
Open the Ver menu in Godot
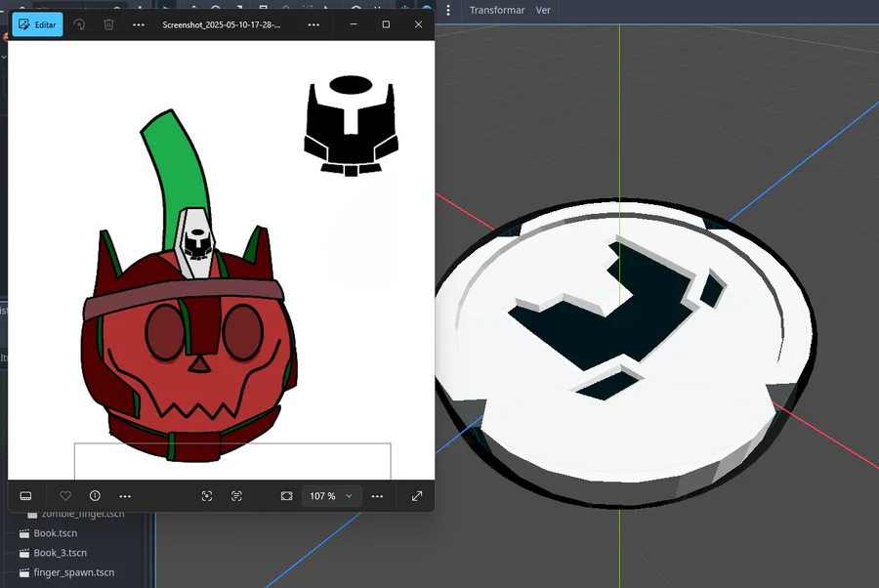click(543, 10)
